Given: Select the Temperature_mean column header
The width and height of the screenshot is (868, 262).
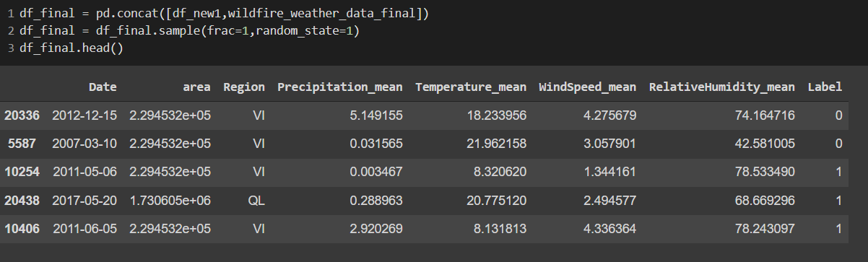Looking at the screenshot, I should 471,87.
